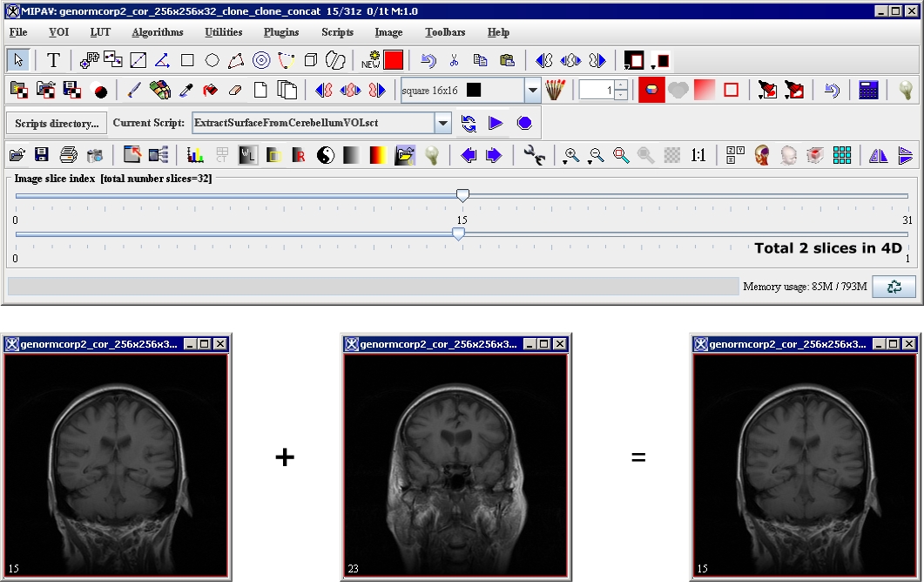The width and height of the screenshot is (924, 582).
Task: Run the current script with play button
Action: point(496,123)
